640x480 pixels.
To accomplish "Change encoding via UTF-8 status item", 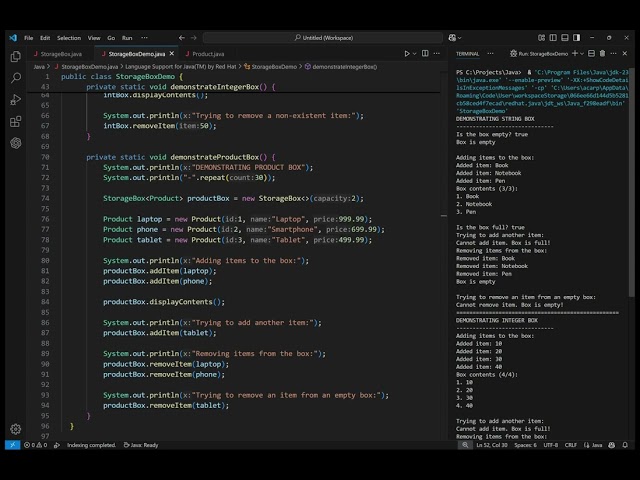I will [x=551, y=445].
